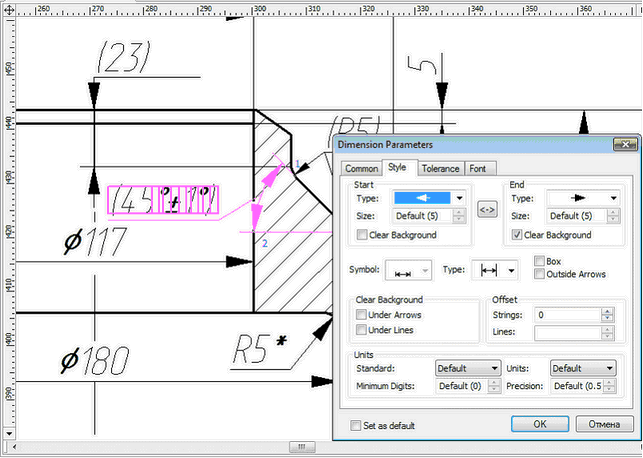Click the swap start/end arrows button
This screenshot has height=458, width=643.
(x=487, y=209)
